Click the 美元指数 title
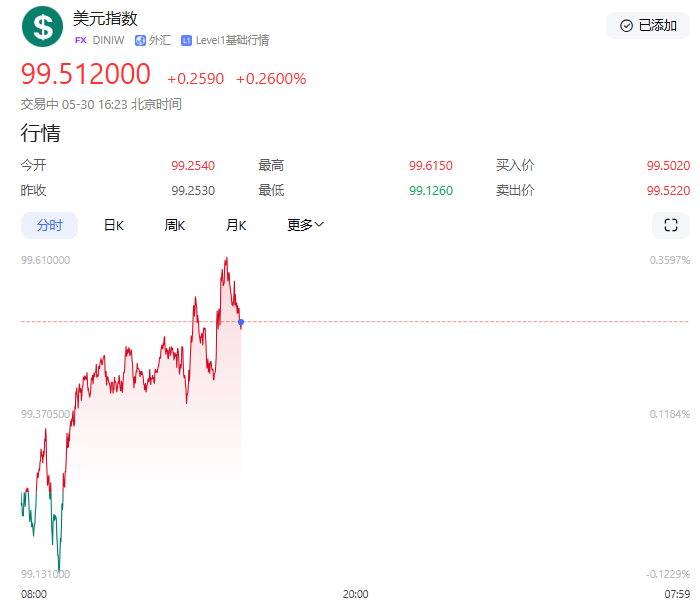 click(x=105, y=19)
